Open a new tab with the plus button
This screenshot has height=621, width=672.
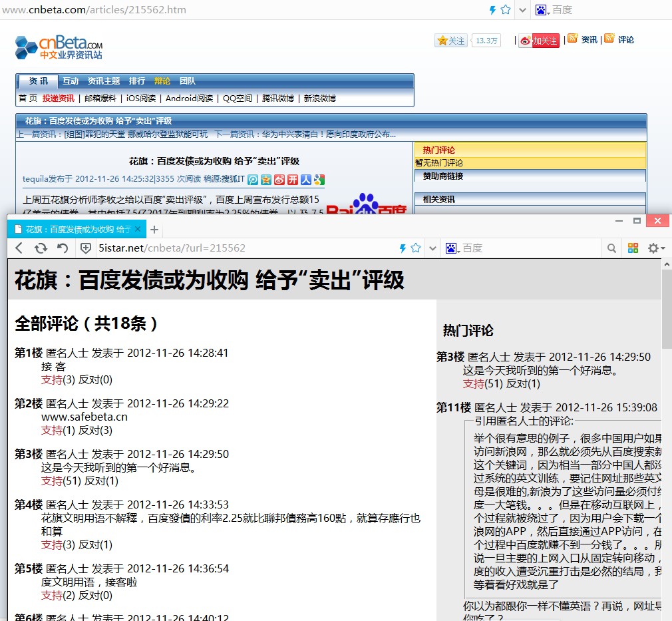coord(155,230)
